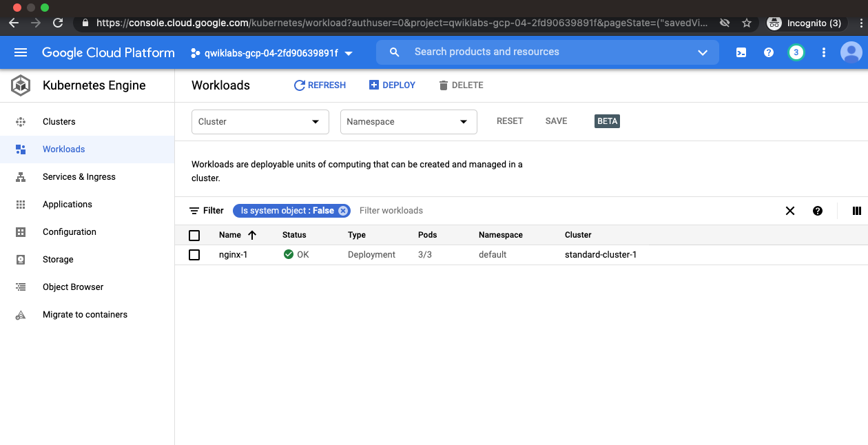868x445 pixels.
Task: Click the Kubernetes Engine hexagon logo
Action: pyautogui.click(x=21, y=85)
